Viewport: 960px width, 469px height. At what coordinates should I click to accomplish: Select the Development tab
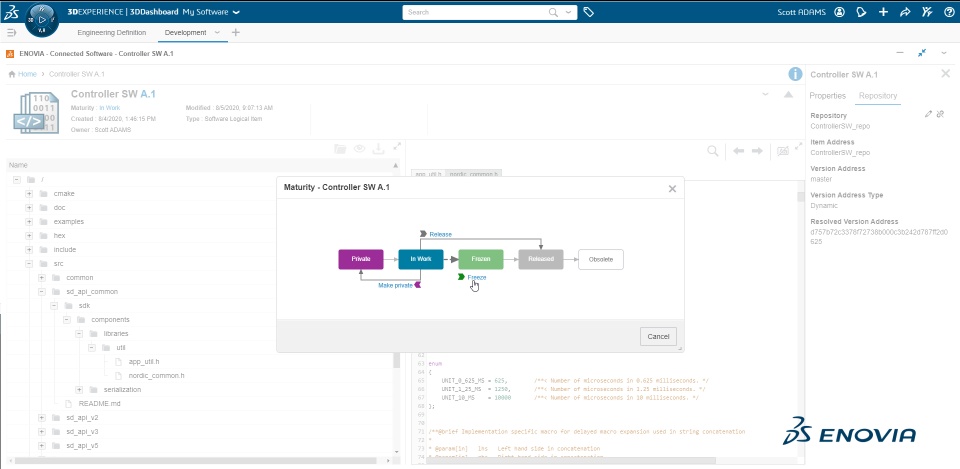[186, 32]
